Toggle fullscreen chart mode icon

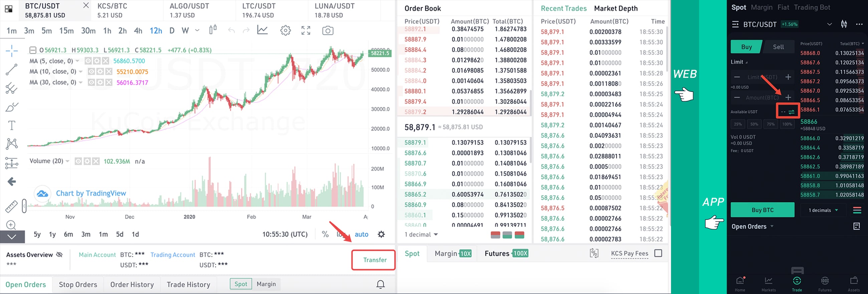click(x=306, y=31)
